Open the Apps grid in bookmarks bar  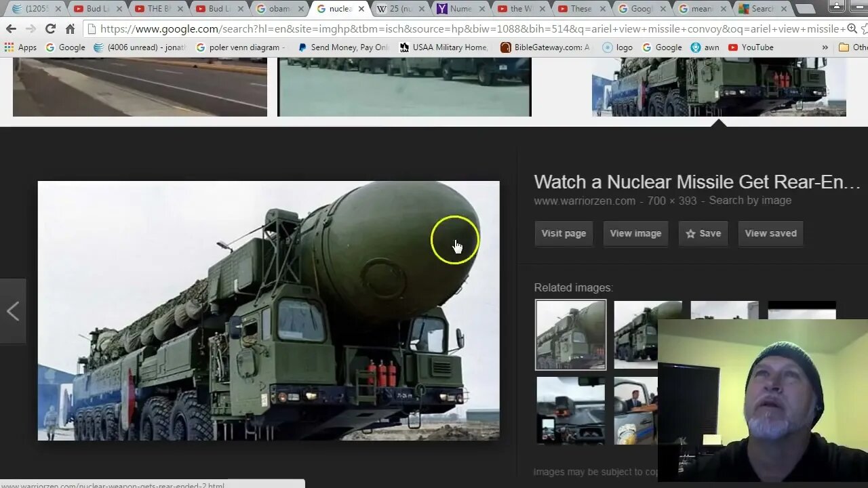point(20,47)
